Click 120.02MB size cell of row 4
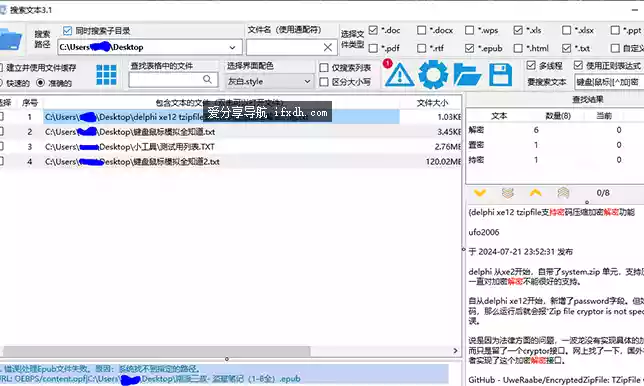Screen dimensions: 644x386 443,162
